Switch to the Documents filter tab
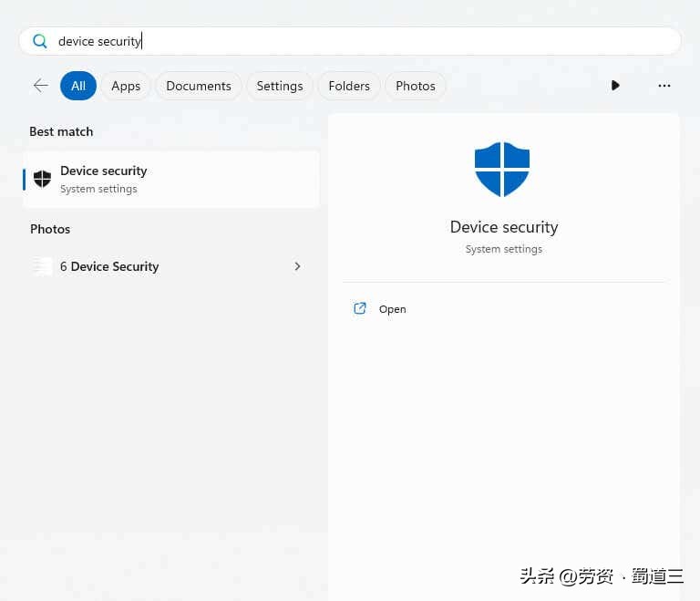The image size is (700, 601). coord(199,86)
